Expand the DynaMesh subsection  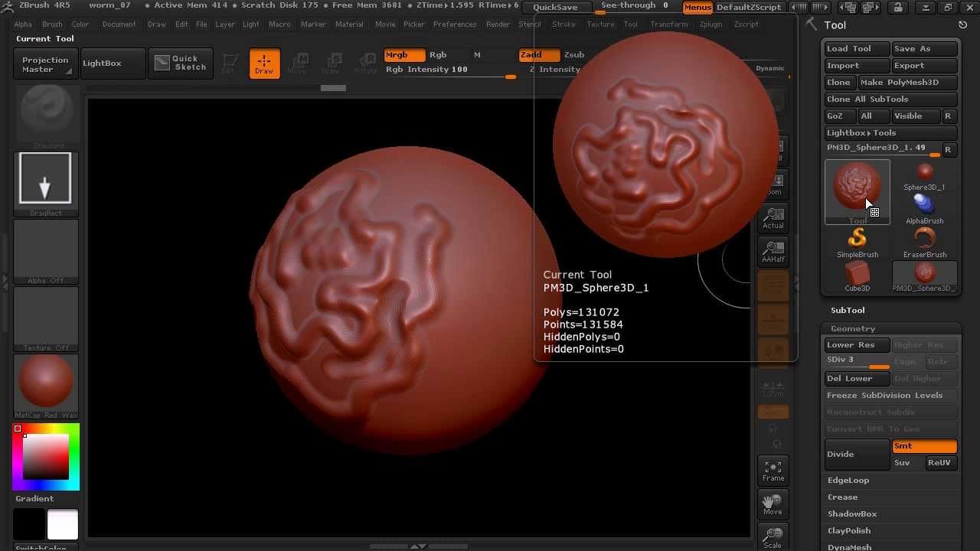point(850,547)
